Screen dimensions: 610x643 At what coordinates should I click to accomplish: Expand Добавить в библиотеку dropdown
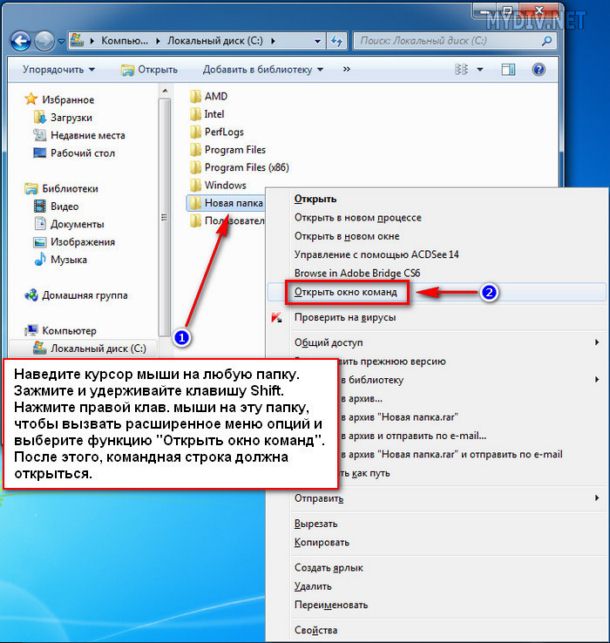pyautogui.click(x=263, y=69)
